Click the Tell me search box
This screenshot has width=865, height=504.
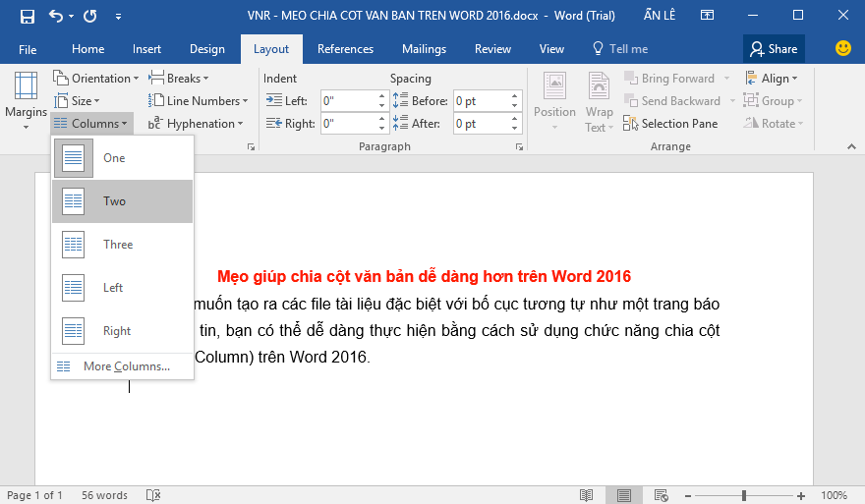pos(620,49)
